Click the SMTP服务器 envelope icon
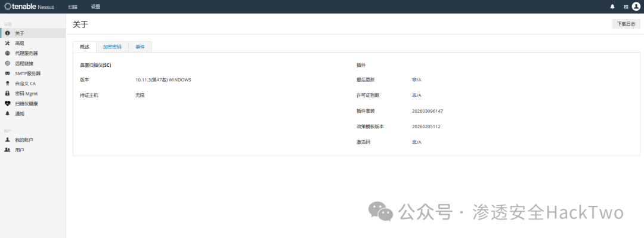Image resolution: width=644 pixels, height=238 pixels. pyautogui.click(x=7, y=73)
